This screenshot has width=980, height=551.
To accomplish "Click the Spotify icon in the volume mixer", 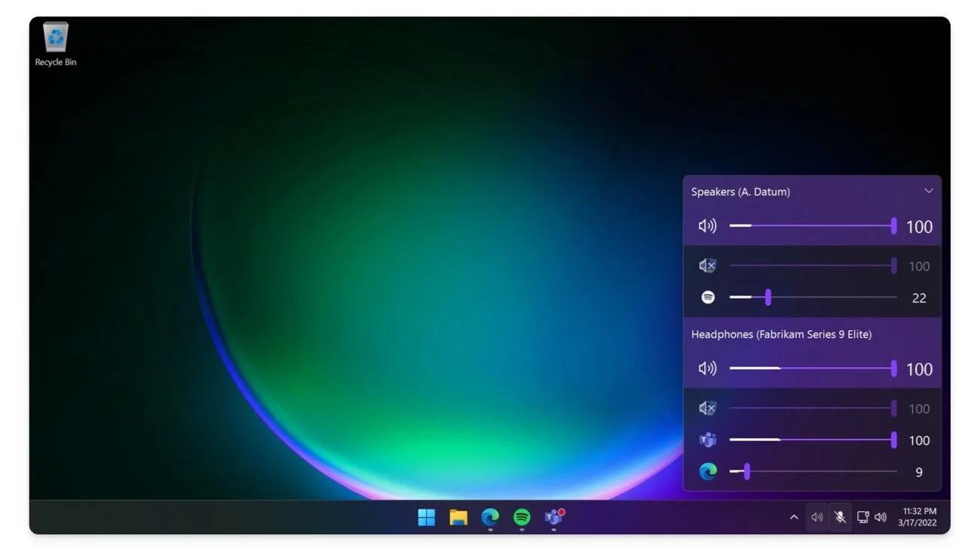I will [x=707, y=297].
